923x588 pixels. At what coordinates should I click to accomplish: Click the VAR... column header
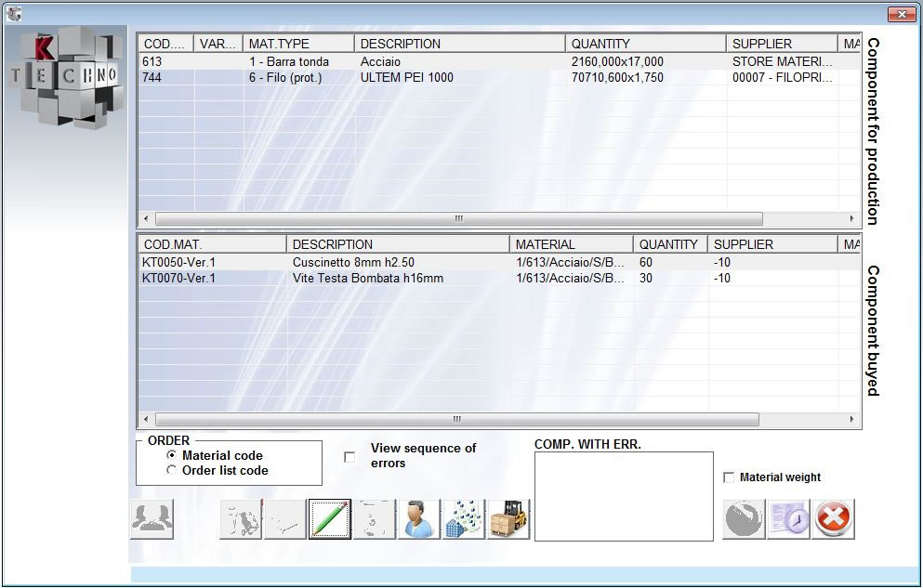218,44
